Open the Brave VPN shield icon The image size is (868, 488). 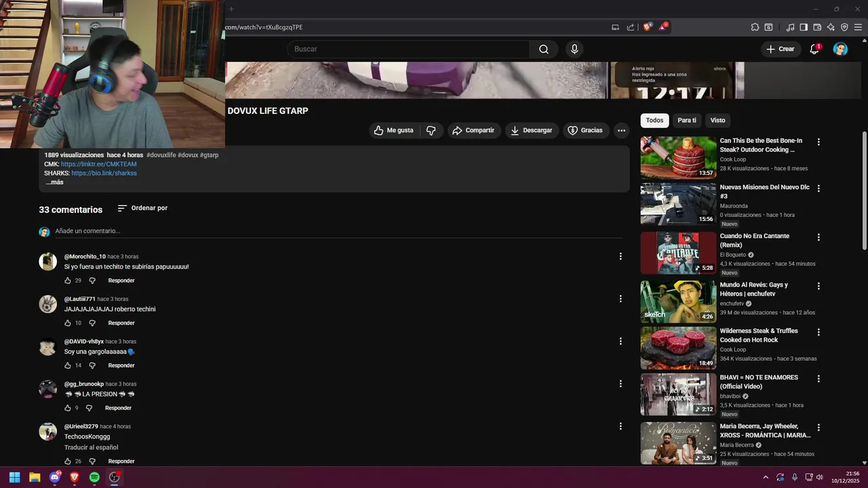tap(844, 27)
